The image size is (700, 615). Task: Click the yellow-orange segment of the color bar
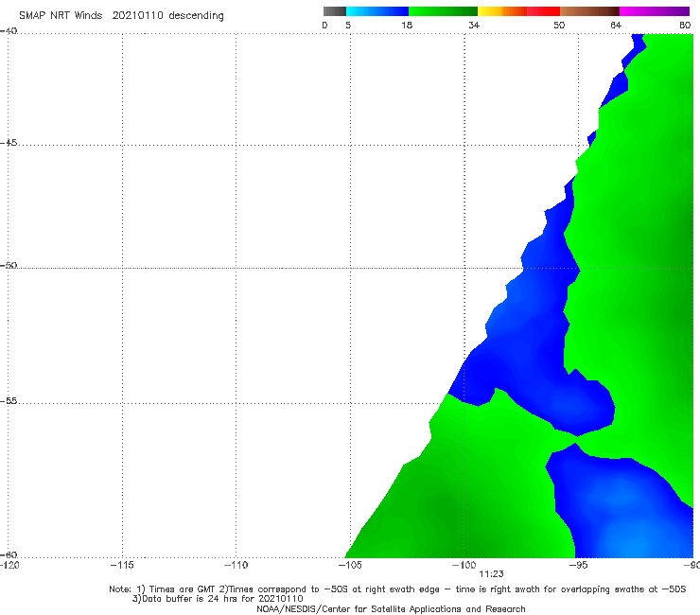point(501,11)
